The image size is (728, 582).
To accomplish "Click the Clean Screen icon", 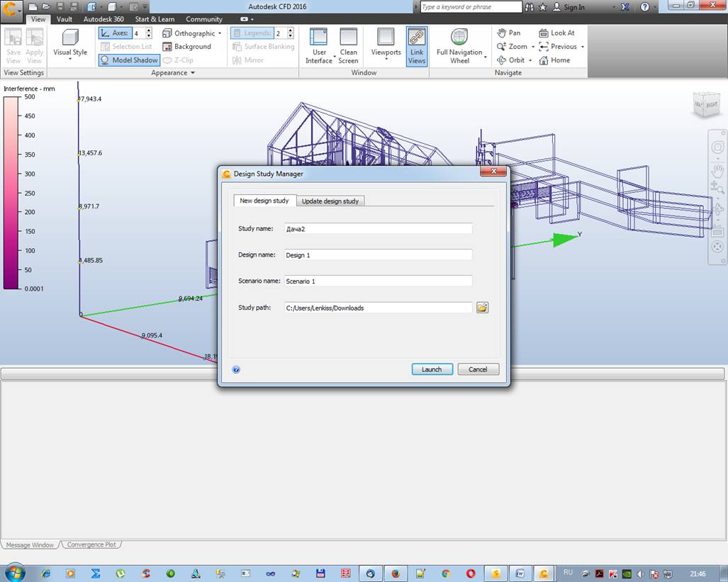I will [x=348, y=38].
